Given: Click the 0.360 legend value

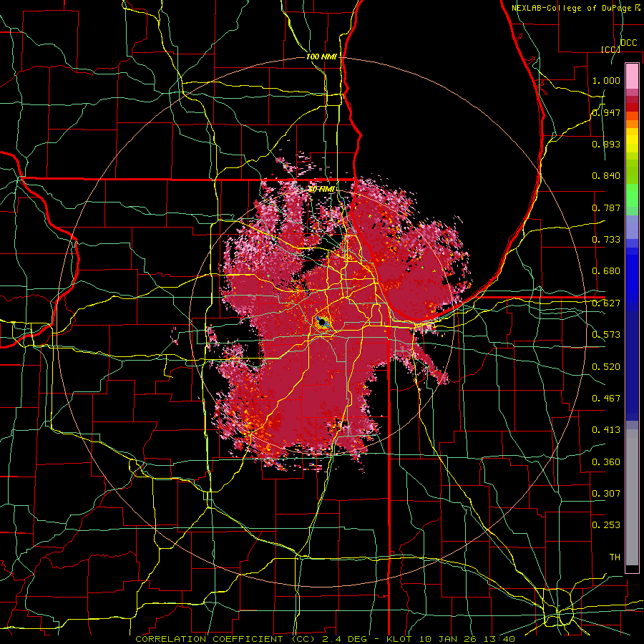Looking at the screenshot, I should tap(606, 462).
